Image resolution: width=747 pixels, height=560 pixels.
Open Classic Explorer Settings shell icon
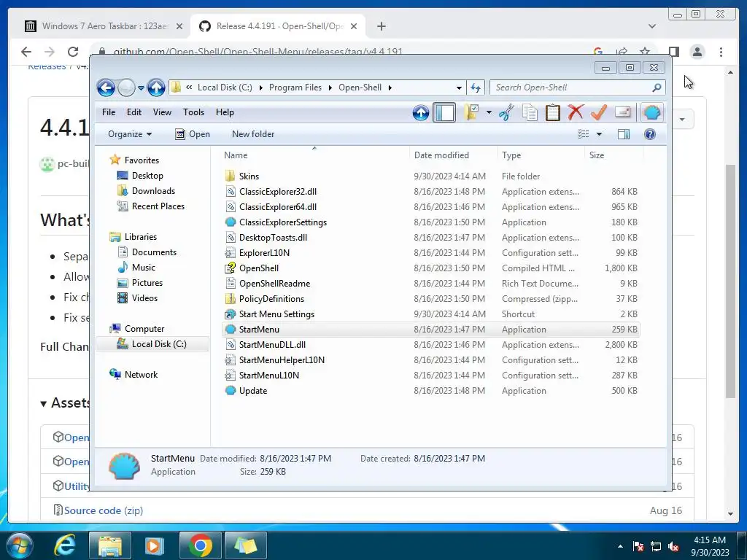click(x=651, y=113)
